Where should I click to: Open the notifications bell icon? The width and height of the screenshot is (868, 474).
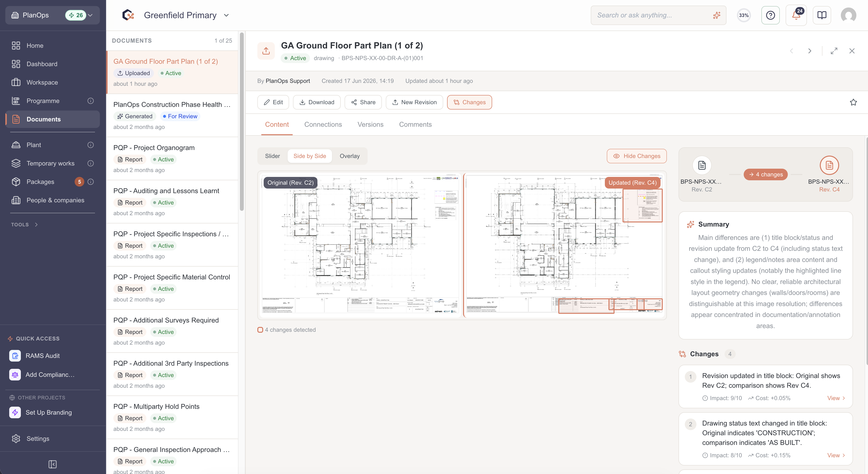(796, 15)
